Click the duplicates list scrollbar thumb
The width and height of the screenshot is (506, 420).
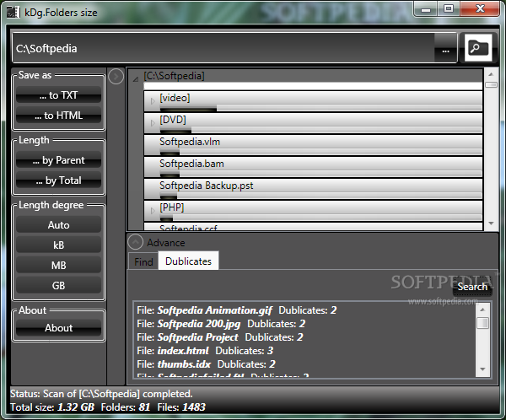tap(482, 323)
